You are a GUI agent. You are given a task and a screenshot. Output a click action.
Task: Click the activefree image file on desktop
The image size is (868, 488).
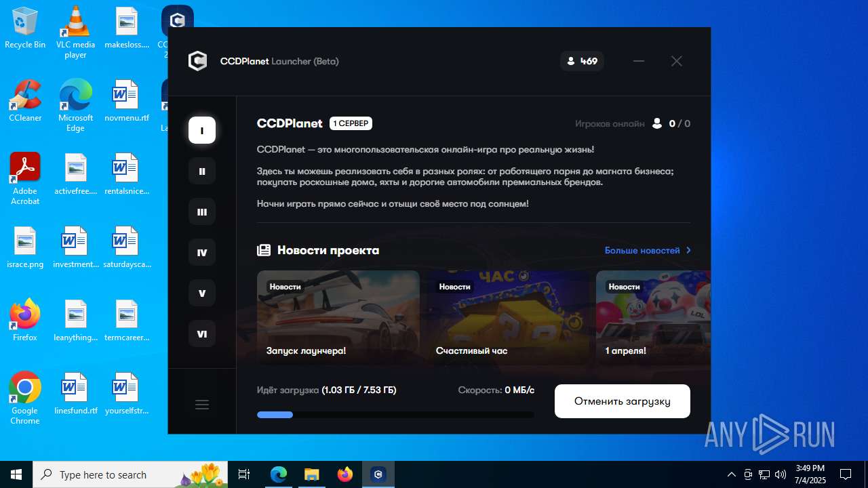point(76,175)
